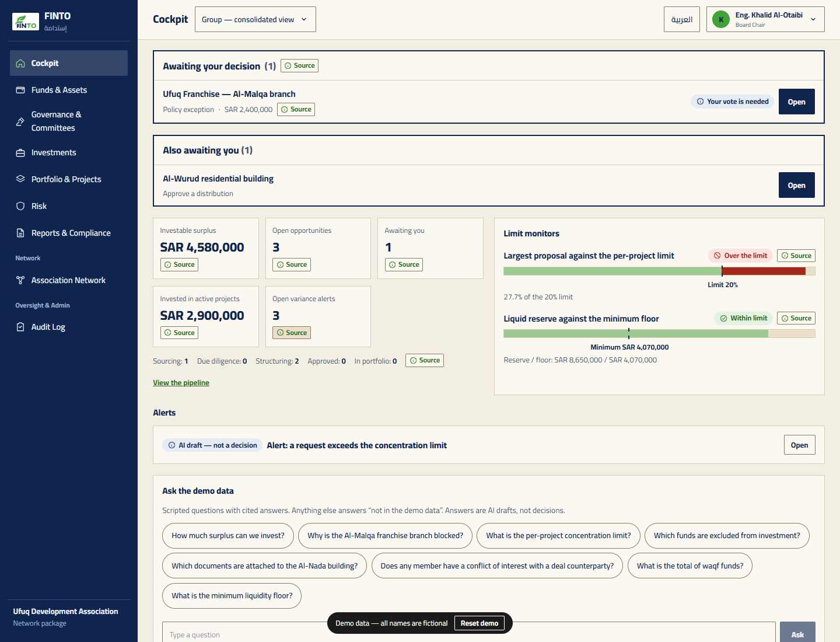Click the user avatar K circle
840x642 pixels.
click(x=721, y=19)
